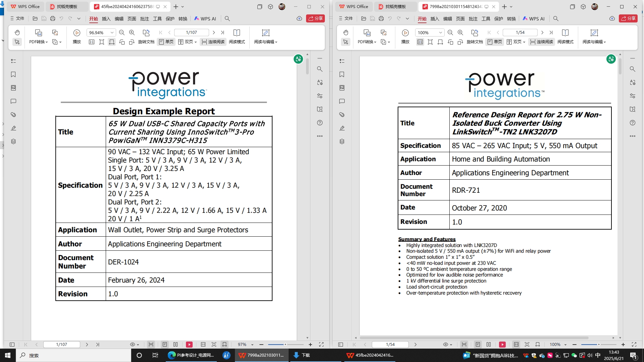The image size is (644, 362).
Task: Open 保护 menu tab in right window
Action: (x=498, y=19)
